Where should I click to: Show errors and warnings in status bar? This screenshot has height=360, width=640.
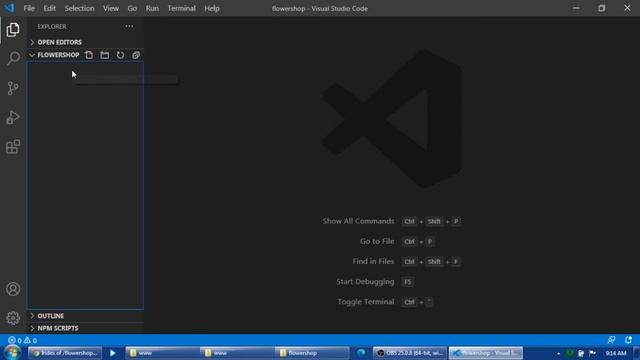coord(22,340)
